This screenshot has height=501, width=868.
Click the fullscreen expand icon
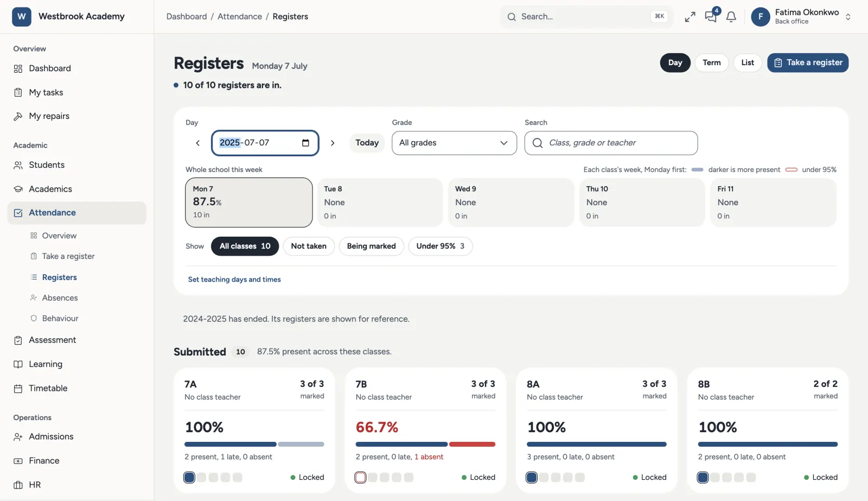click(690, 17)
